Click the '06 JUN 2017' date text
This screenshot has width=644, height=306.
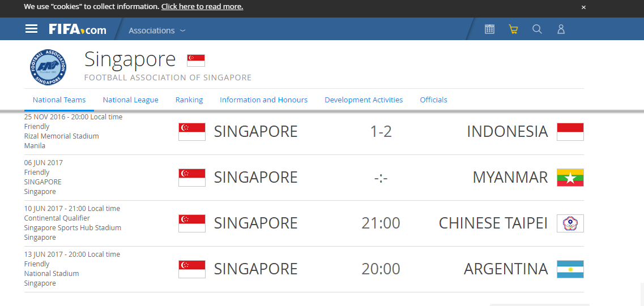point(44,162)
